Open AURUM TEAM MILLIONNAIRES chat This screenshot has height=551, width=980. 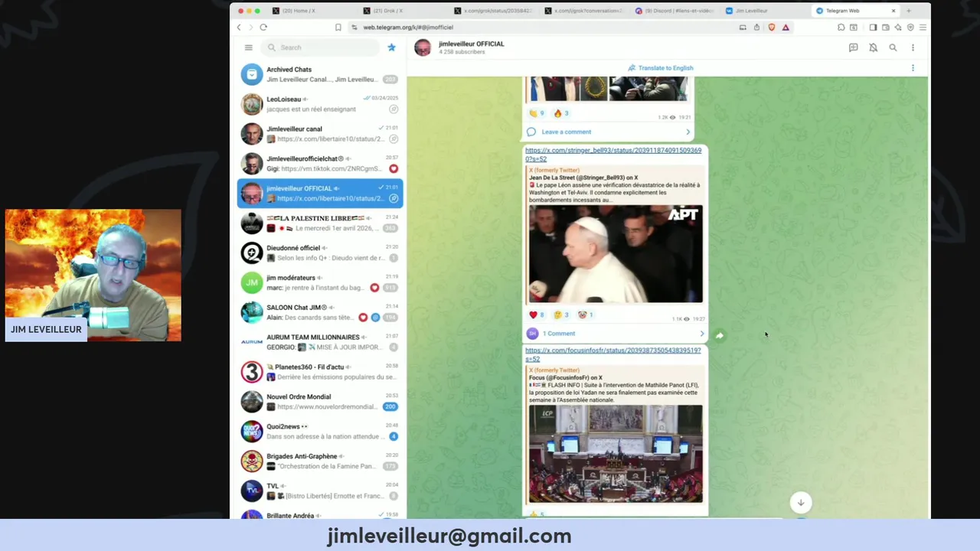[x=320, y=342]
